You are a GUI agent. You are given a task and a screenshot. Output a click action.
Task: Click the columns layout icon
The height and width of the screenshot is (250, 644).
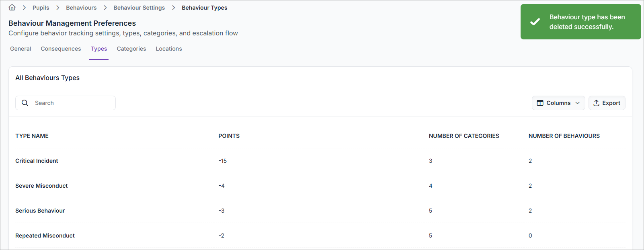(540, 103)
